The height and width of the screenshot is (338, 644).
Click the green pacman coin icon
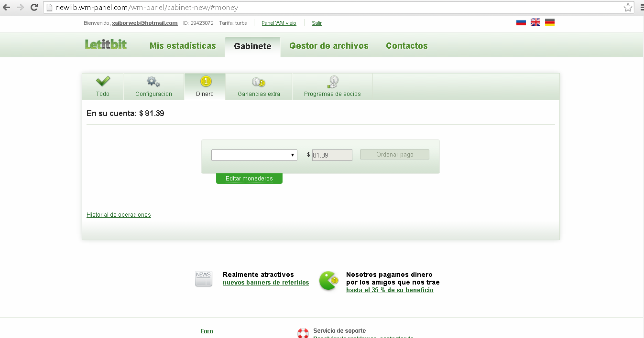pos(328,281)
